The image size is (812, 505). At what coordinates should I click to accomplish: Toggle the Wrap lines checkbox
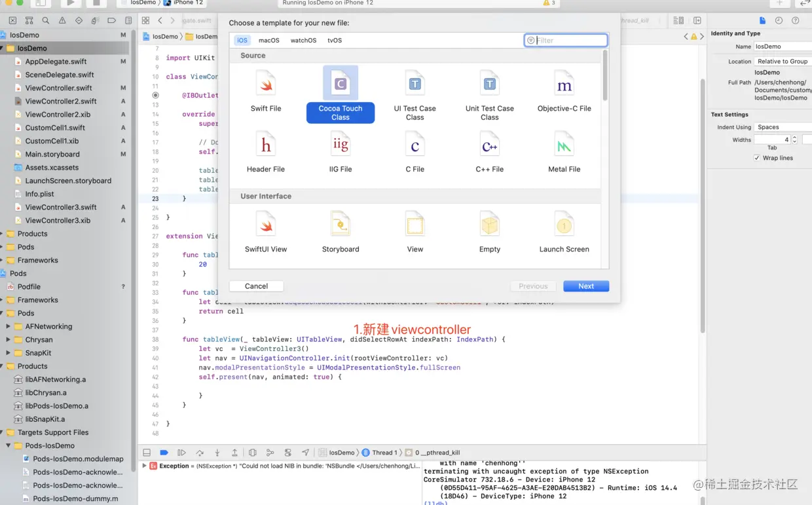(x=757, y=158)
